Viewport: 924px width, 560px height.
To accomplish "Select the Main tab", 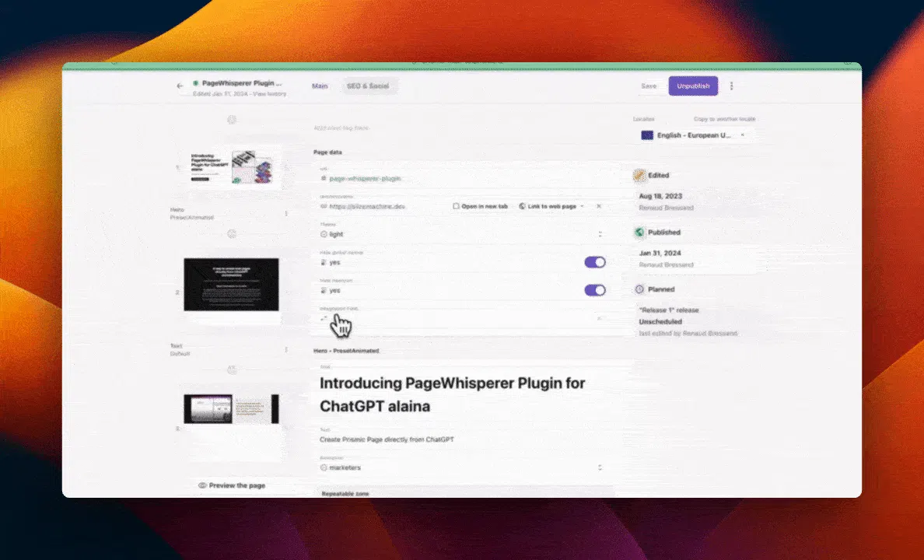I will point(320,86).
